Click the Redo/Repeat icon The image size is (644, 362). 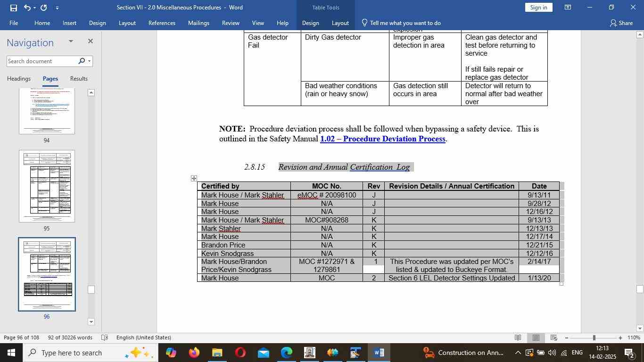[44, 8]
